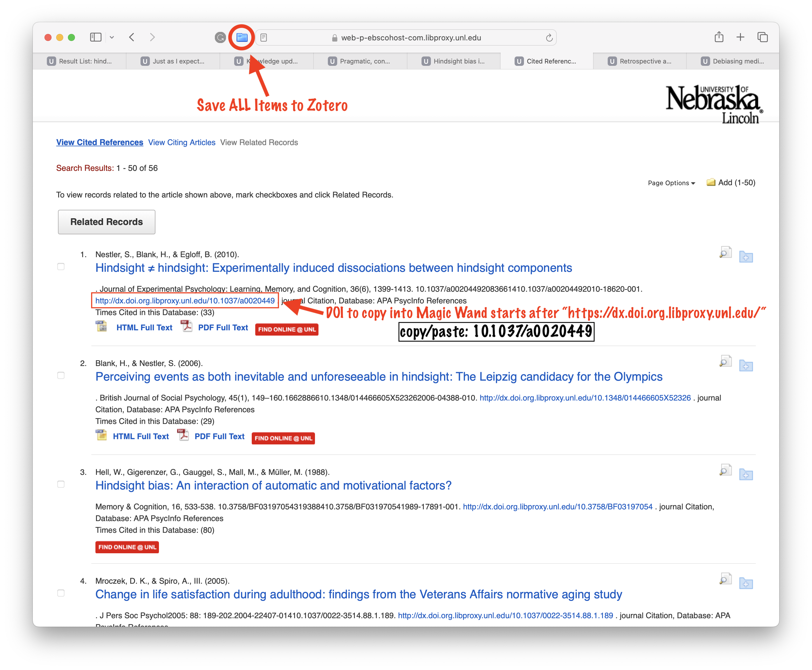Select the checkbox for the Hell et al. result
The width and height of the screenshot is (812, 670).
coord(61,485)
